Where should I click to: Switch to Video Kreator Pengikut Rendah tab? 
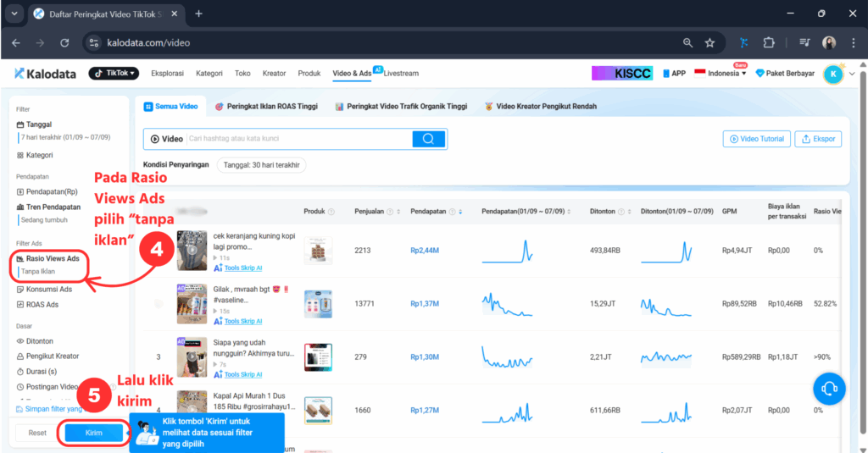click(x=541, y=106)
